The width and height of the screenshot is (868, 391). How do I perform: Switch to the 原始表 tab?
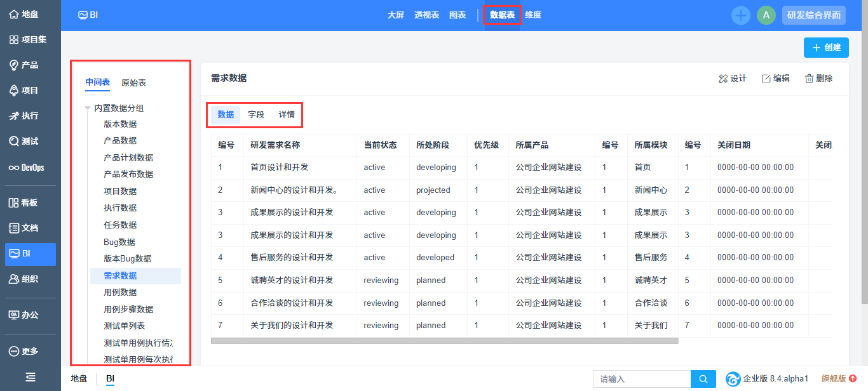coord(133,83)
